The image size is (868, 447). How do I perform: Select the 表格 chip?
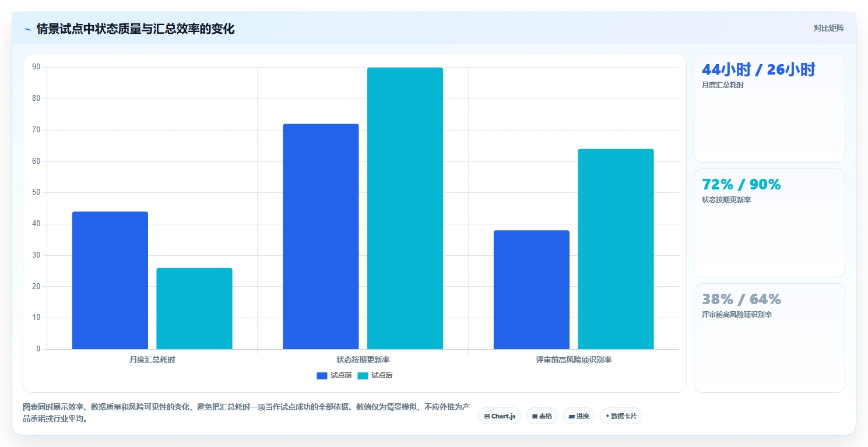point(542,416)
